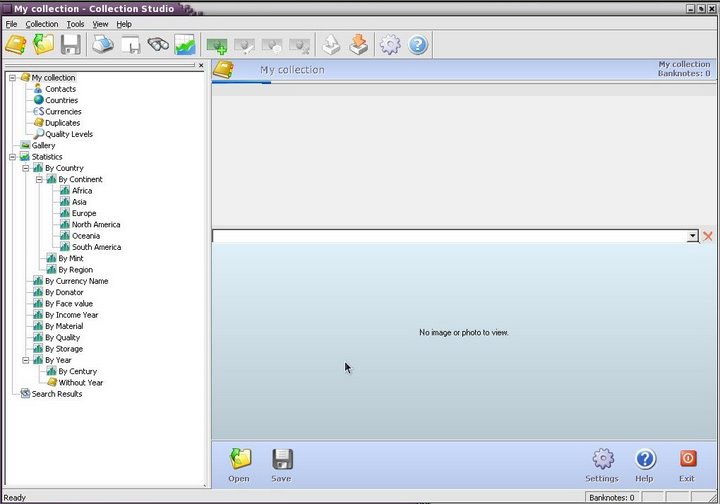
Task: Open the statistics chart toolbar icon
Action: 185,45
